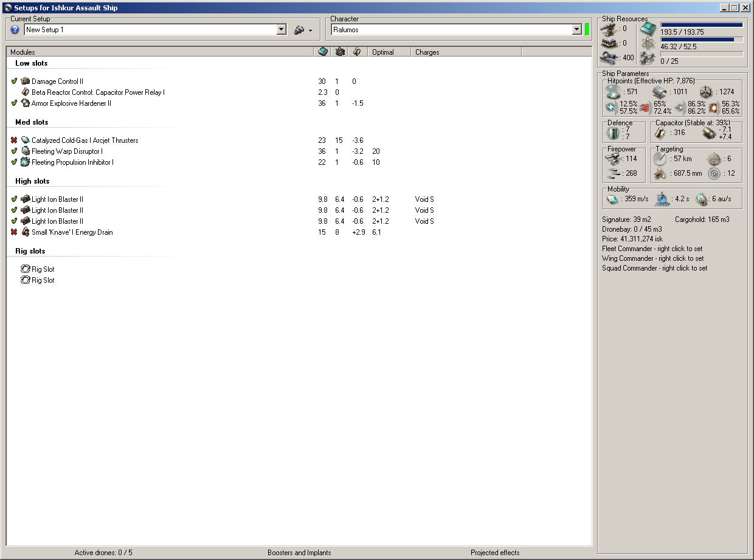Click the Small 'Knave' Energy Drain icon

[26, 232]
